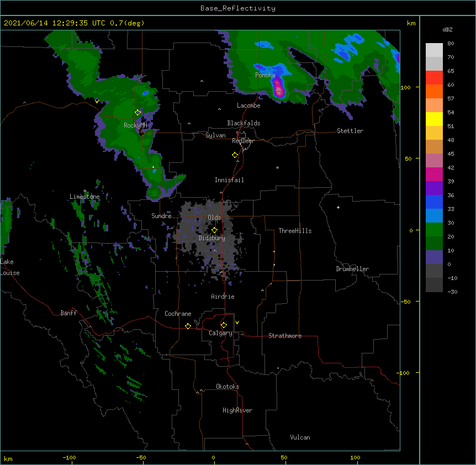The image size is (476, 465).
Task: Click the Ponoka city label
Action: click(x=265, y=75)
